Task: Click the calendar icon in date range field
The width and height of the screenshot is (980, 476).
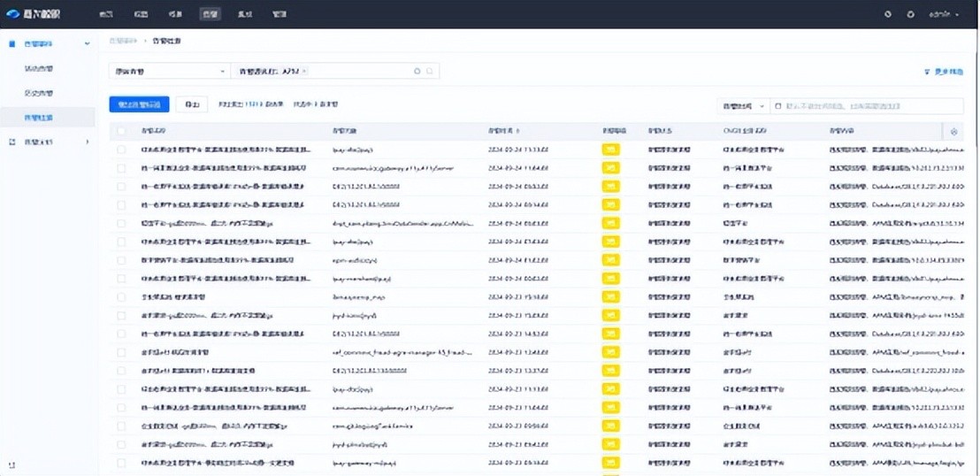Action: click(778, 106)
